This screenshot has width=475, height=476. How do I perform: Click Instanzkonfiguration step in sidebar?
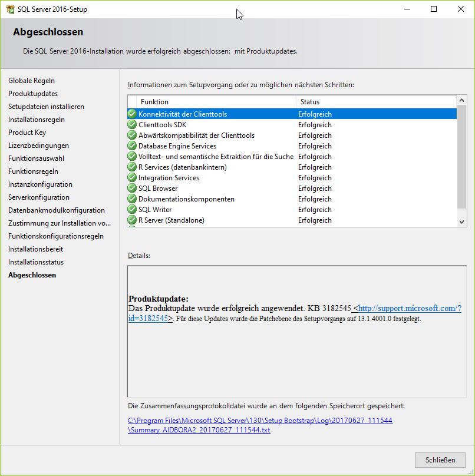click(x=41, y=184)
